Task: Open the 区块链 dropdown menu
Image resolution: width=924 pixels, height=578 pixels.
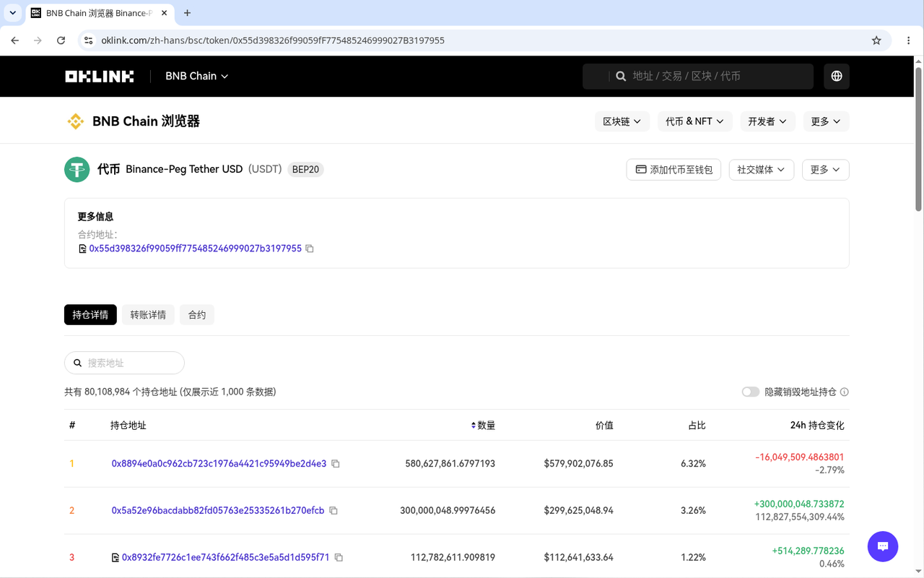Action: pyautogui.click(x=622, y=121)
